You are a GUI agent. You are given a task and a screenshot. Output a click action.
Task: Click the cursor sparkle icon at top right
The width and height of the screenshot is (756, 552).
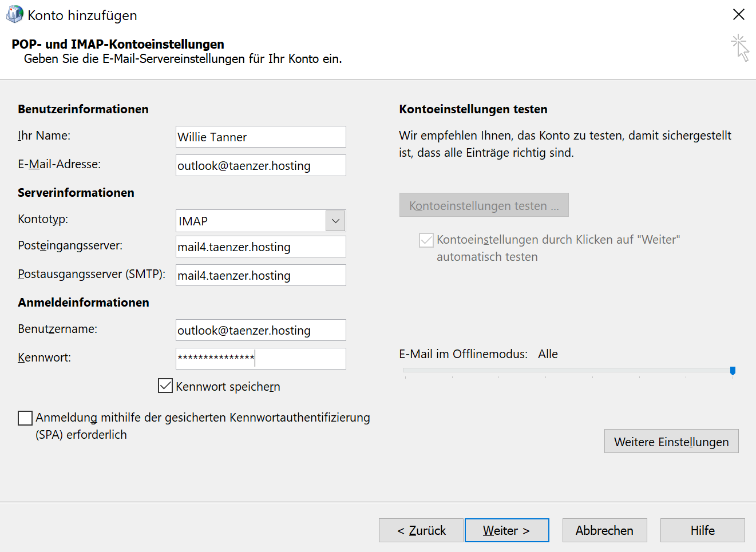click(x=739, y=47)
